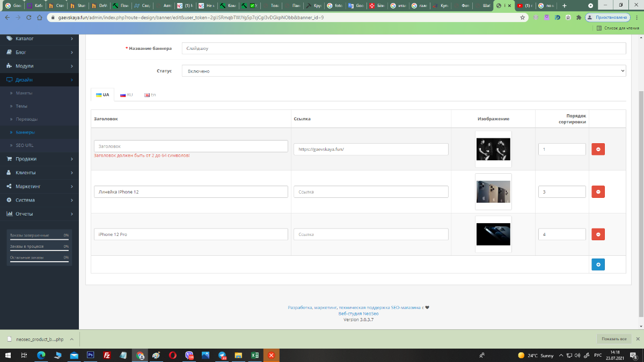The height and width of the screenshot is (362, 644).
Task: Click the sort order field containing 3
Action: [x=562, y=191]
